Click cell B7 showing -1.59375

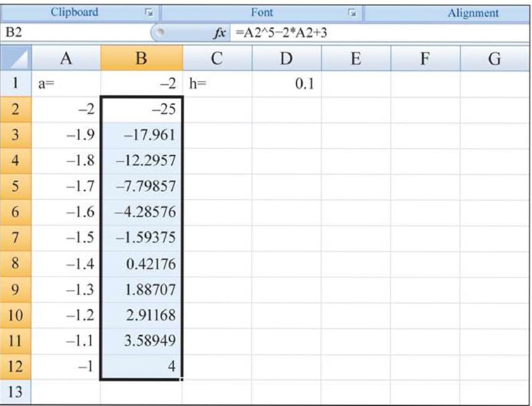pos(142,238)
